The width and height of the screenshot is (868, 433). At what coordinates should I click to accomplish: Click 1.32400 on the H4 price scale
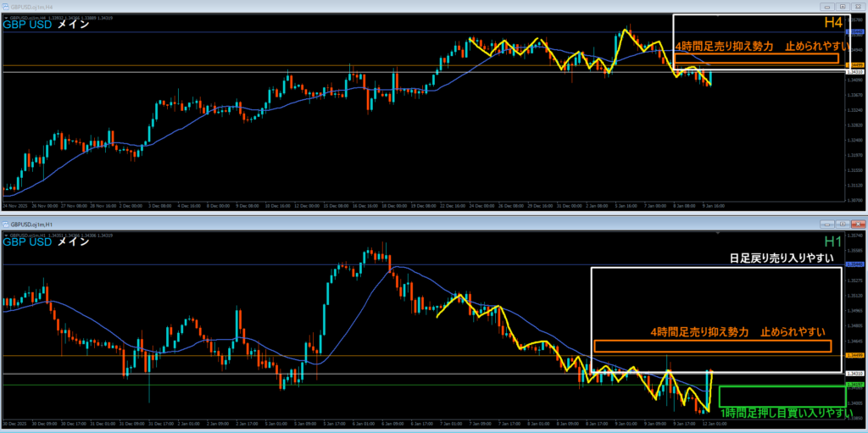click(855, 140)
